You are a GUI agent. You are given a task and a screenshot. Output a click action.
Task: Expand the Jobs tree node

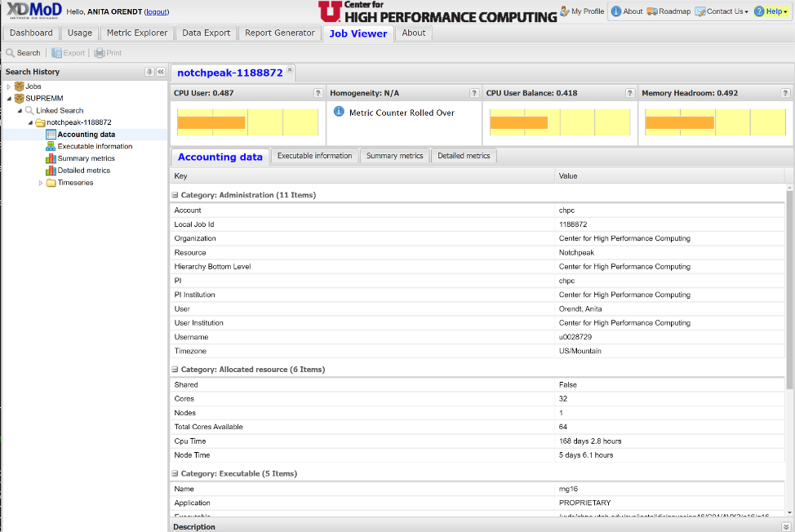tap(9, 86)
